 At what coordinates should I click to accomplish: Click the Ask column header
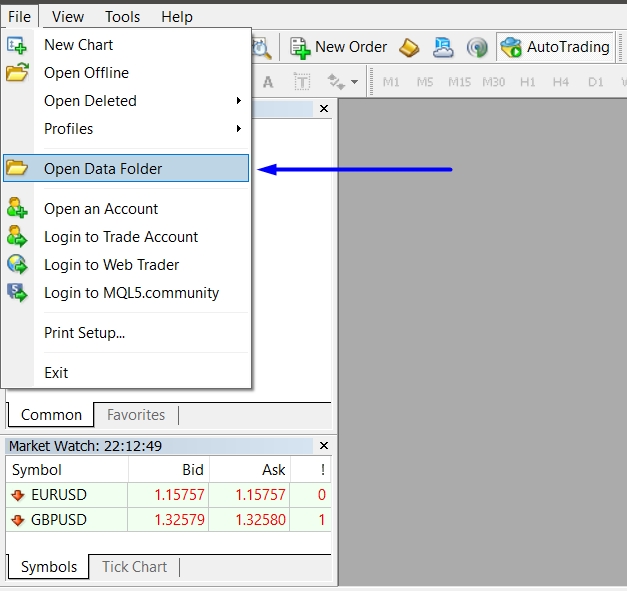(x=250, y=470)
